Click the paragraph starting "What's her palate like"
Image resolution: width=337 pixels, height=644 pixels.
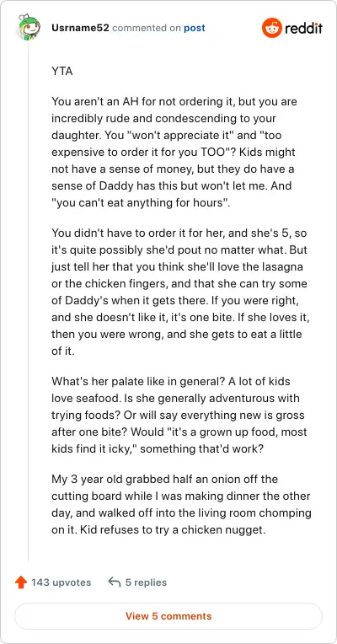click(179, 415)
